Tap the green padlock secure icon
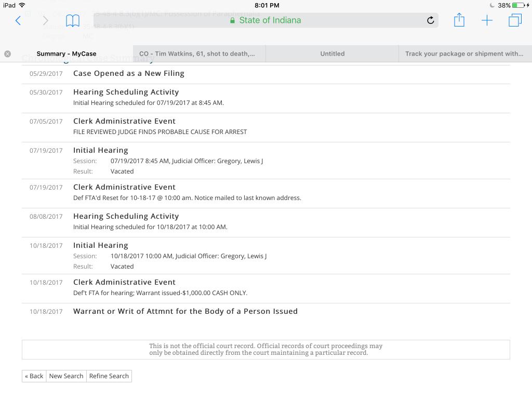 233,20
